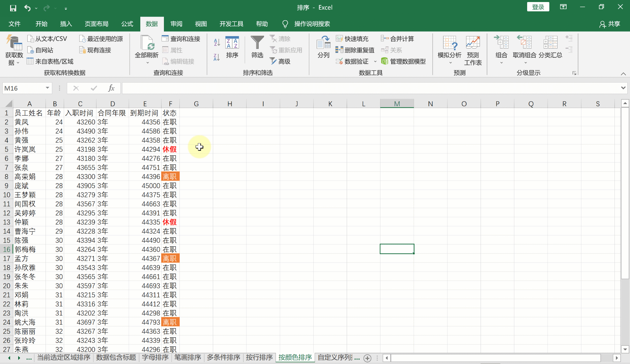Viewport: 630px width, 364px height.
Task: Click 来自表格/区域 icon
Action: tap(50, 61)
